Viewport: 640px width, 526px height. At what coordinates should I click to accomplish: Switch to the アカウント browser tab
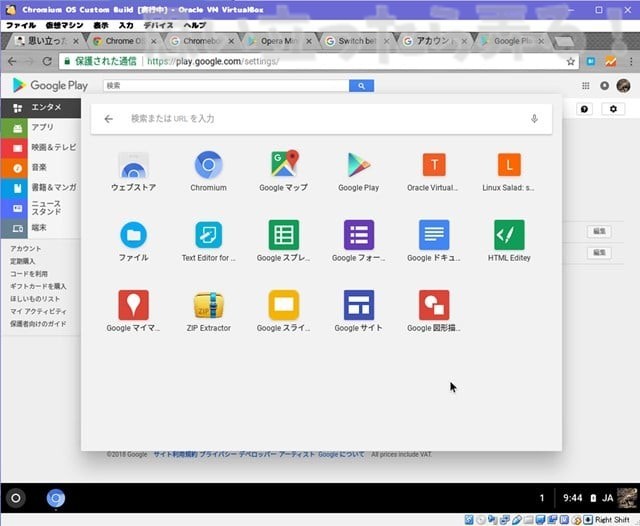click(x=434, y=41)
